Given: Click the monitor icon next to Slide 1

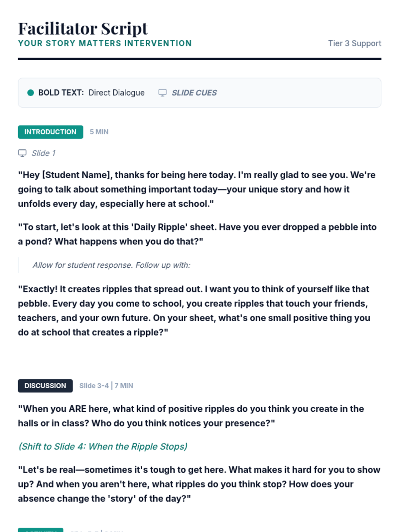Looking at the screenshot, I should [22, 153].
